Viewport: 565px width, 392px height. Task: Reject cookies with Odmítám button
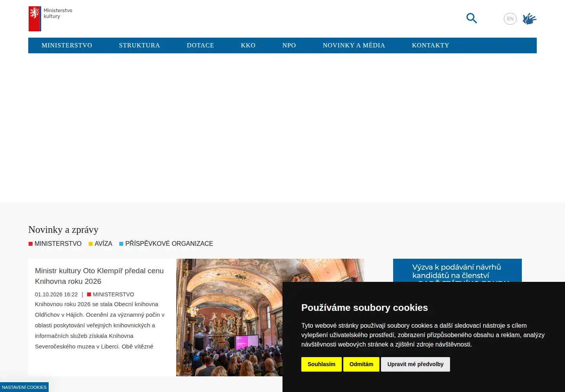click(x=361, y=364)
